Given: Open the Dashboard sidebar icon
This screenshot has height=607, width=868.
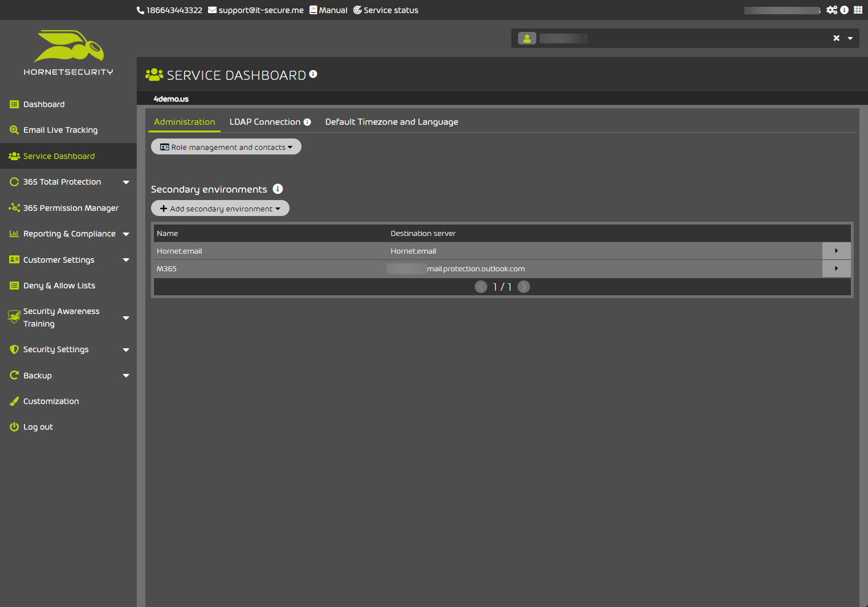Looking at the screenshot, I should (14, 104).
